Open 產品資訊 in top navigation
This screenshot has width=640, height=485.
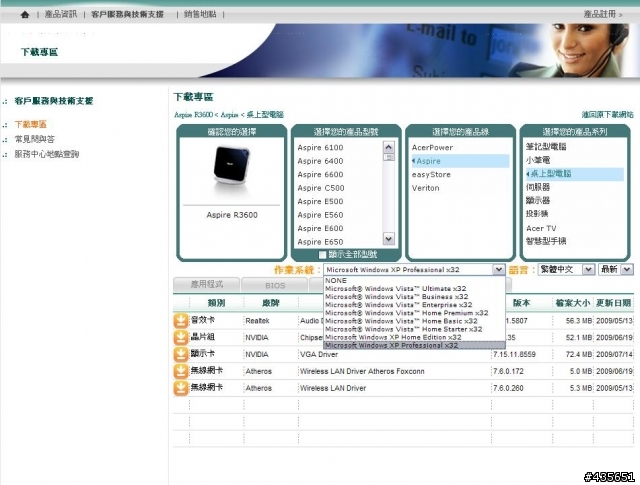click(61, 14)
